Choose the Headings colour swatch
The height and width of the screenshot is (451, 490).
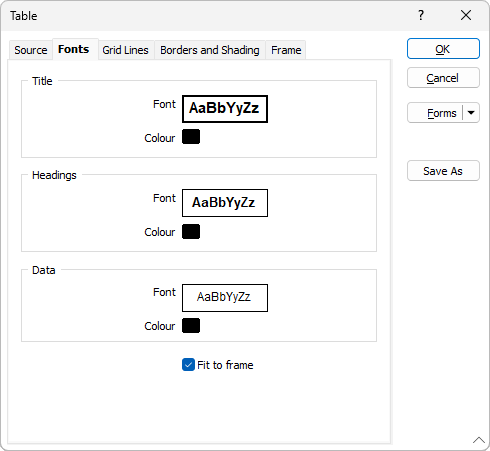pos(191,231)
